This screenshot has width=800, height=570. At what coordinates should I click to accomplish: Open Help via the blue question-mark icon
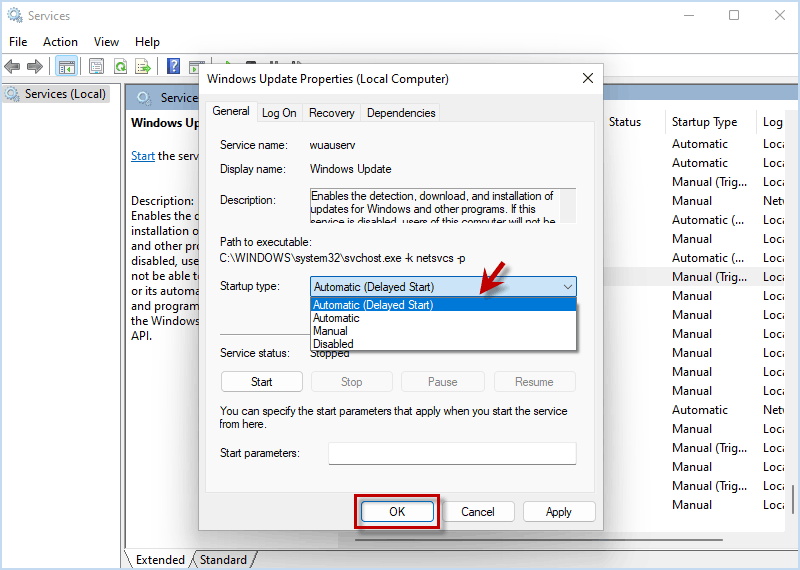[173, 66]
